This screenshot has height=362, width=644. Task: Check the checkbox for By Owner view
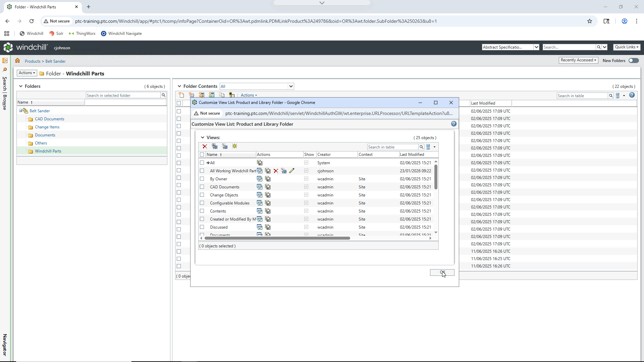pyautogui.click(x=202, y=179)
